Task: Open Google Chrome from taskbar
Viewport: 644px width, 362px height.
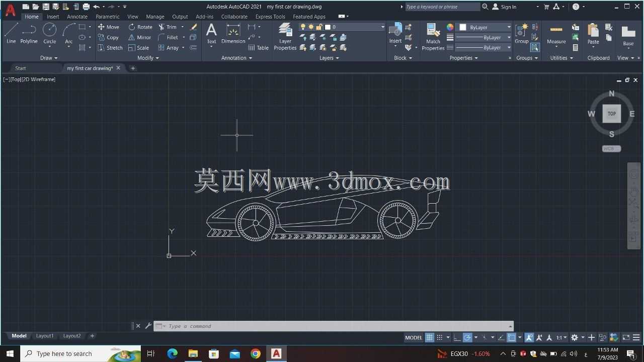Action: pyautogui.click(x=256, y=353)
